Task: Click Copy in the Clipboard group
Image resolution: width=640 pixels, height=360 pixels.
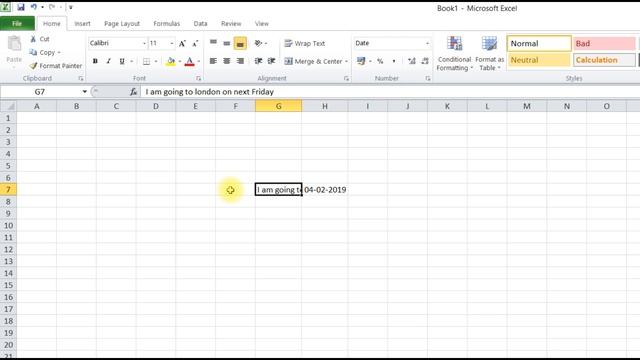Action: pos(44,52)
